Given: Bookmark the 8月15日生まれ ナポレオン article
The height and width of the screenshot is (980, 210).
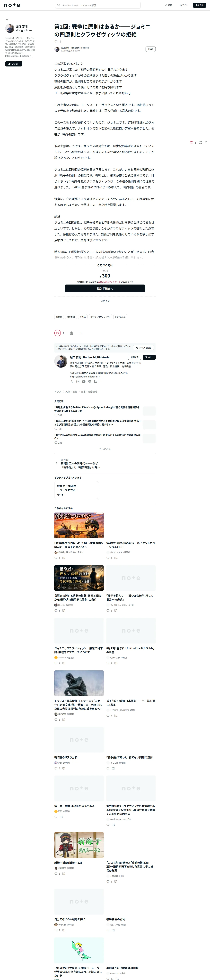Looking at the screenshot, I should click(116, 663).
